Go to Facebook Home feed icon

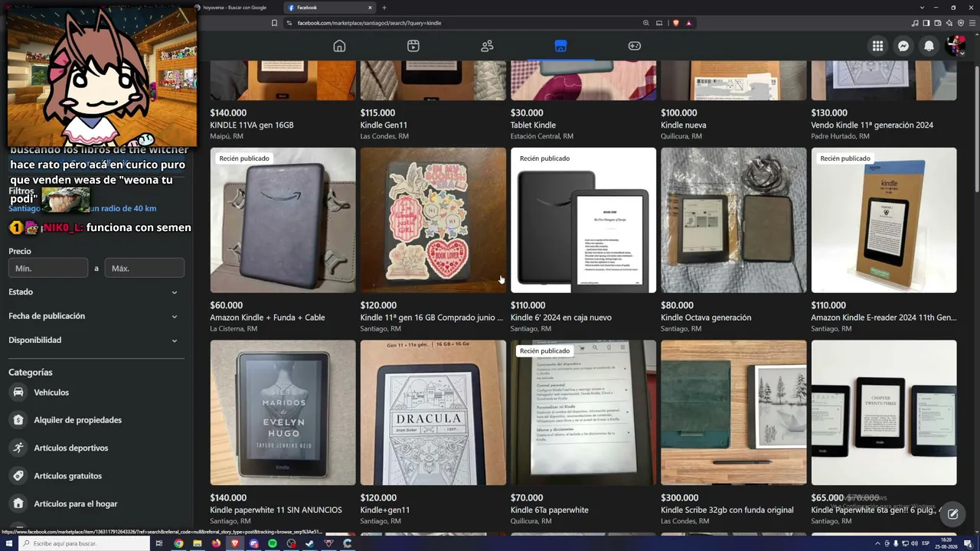tap(339, 46)
